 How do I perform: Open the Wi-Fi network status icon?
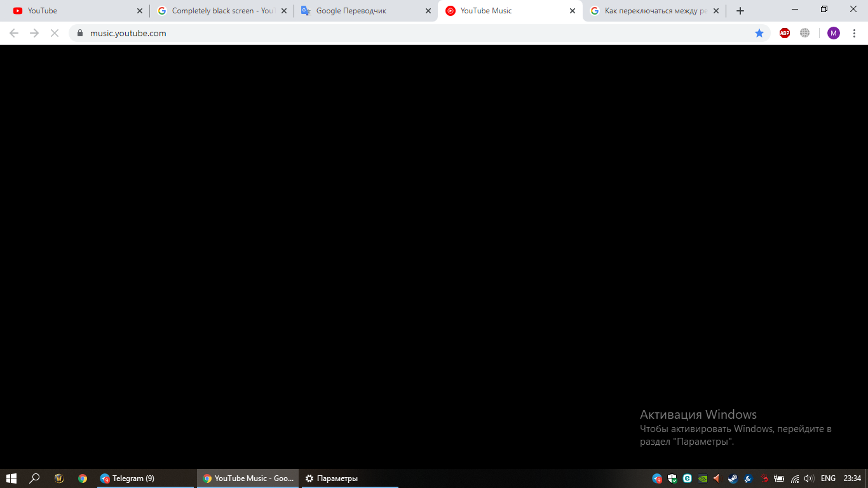(x=796, y=478)
